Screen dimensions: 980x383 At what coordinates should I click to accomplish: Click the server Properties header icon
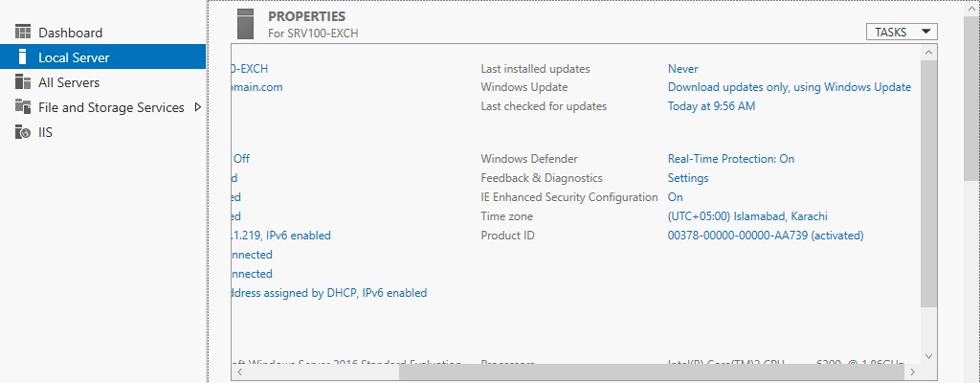pos(245,23)
